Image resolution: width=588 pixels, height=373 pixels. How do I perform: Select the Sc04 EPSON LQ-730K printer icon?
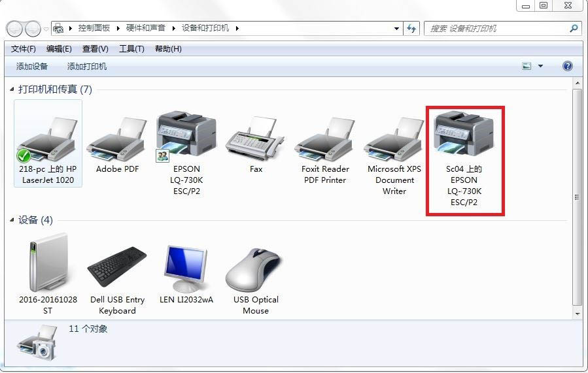464,135
